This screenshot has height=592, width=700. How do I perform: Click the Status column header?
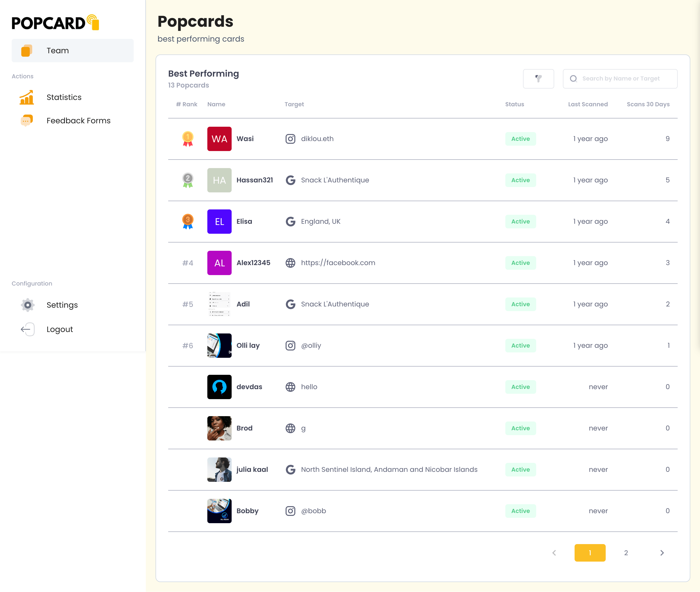(515, 104)
